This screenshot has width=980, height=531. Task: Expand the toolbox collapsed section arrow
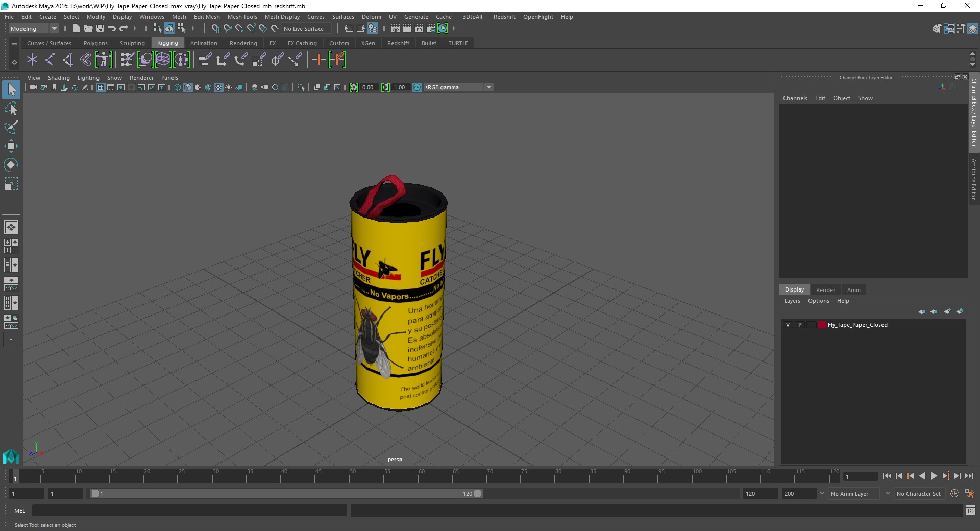click(x=11, y=340)
